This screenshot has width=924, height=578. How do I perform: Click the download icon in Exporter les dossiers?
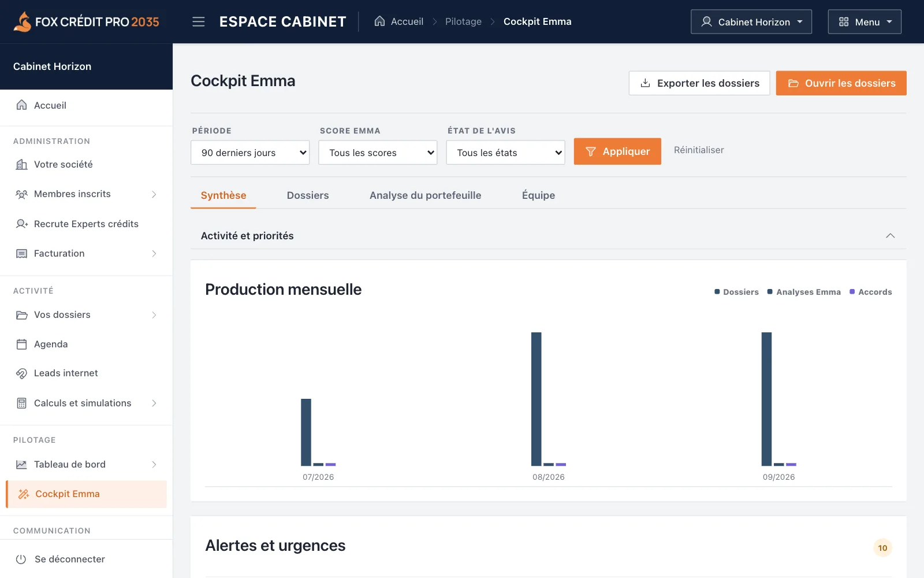[x=645, y=83]
